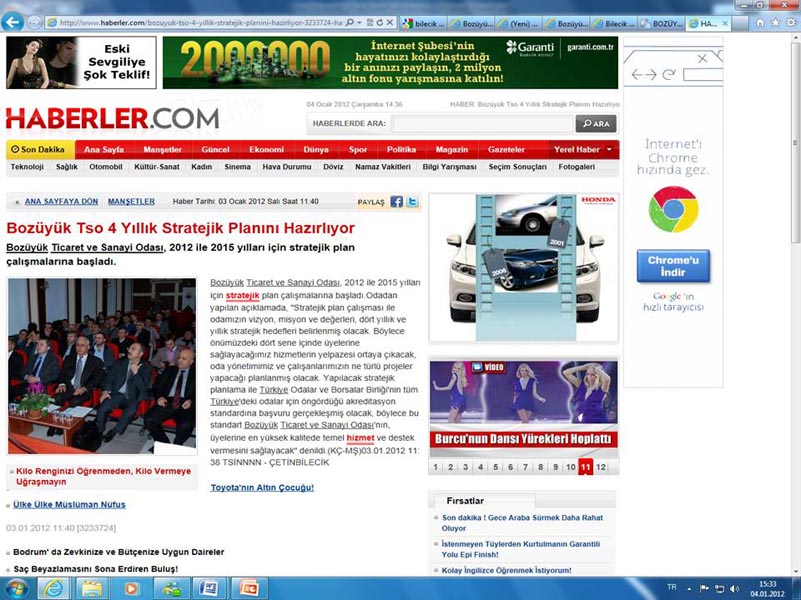Open the browser Home icon

point(760,22)
